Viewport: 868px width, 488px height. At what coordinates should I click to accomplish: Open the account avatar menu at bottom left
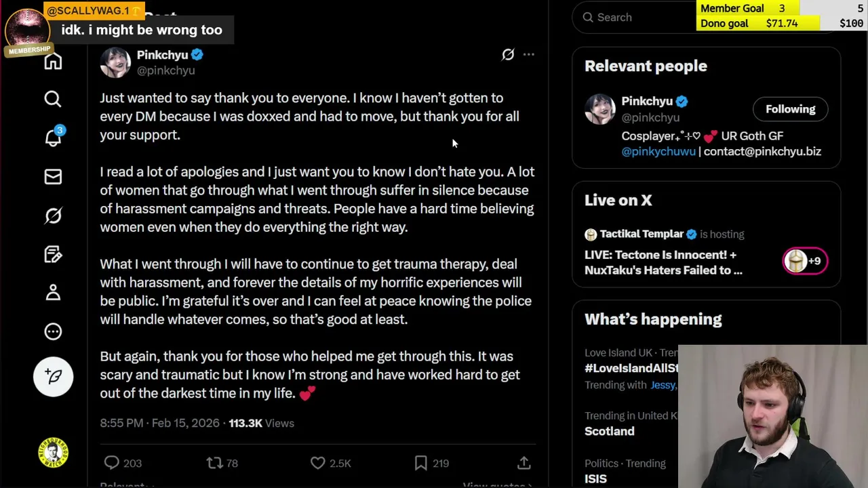click(x=53, y=453)
